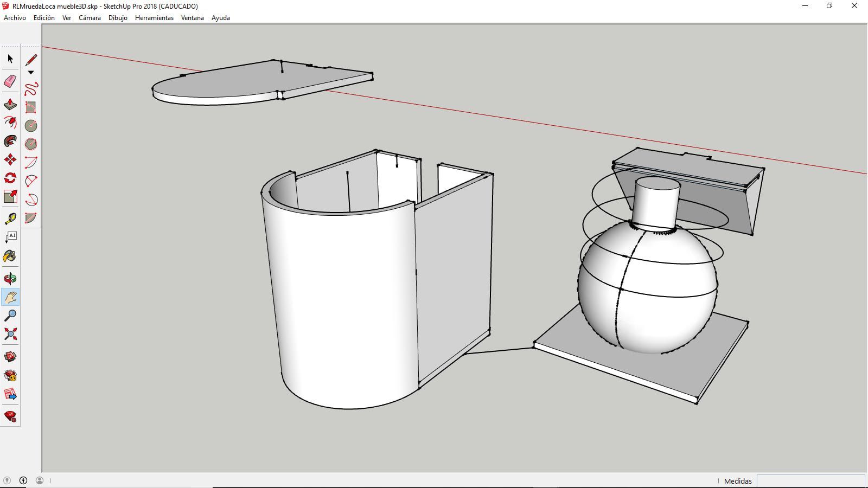Switch to the Orbit tool
Viewport: 868px width, 488px height.
coord(10,279)
